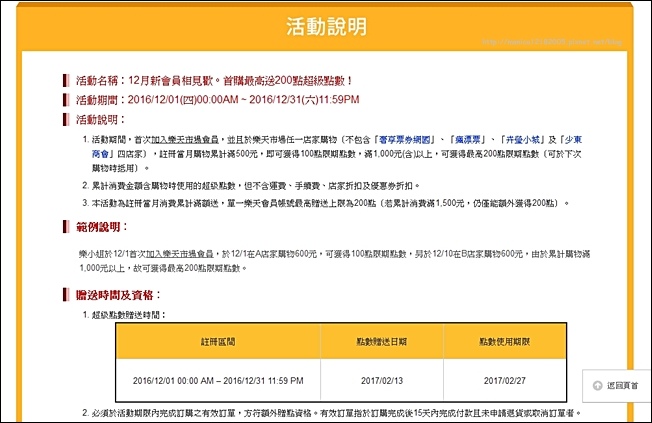This screenshot has height=423, width=652.
Task: Click the 有效訂單 eligibility rule text
Action: coord(336,413)
